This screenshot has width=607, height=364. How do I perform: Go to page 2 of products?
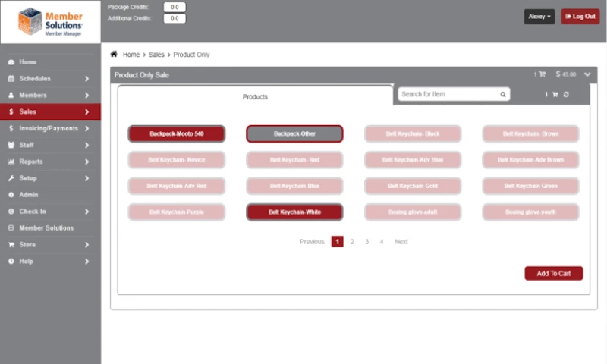coord(352,242)
